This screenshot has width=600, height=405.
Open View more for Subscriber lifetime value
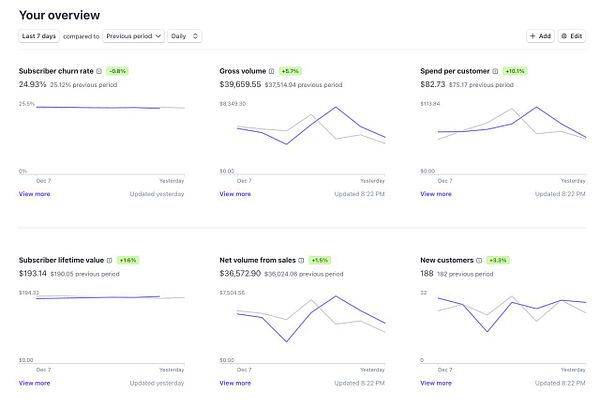click(34, 383)
